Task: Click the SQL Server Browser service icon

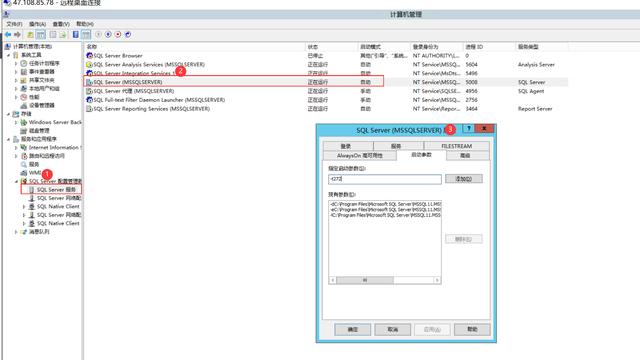Action: point(89,56)
